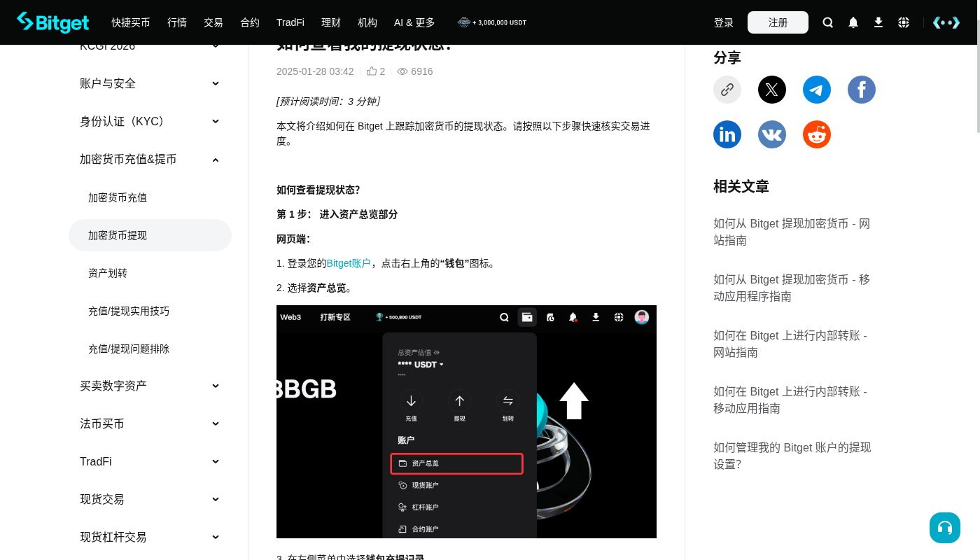The height and width of the screenshot is (560, 980).
Task: Copy the article link via link icon
Action: [x=727, y=90]
